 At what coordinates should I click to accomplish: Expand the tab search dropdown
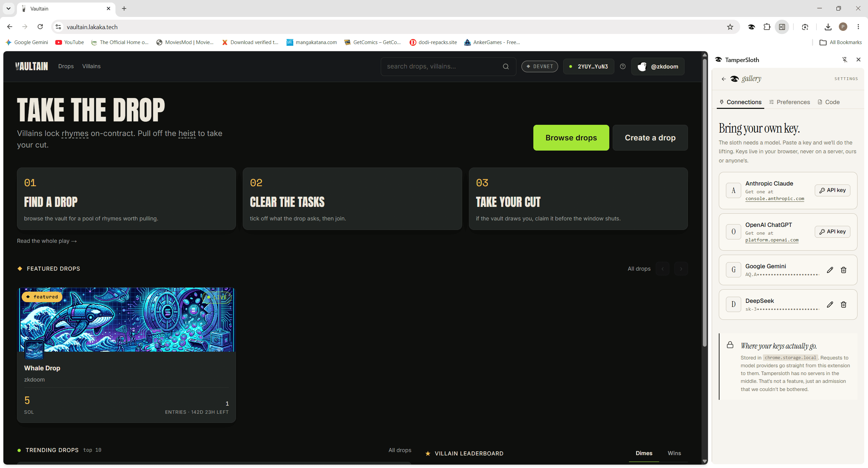pyautogui.click(x=8, y=8)
